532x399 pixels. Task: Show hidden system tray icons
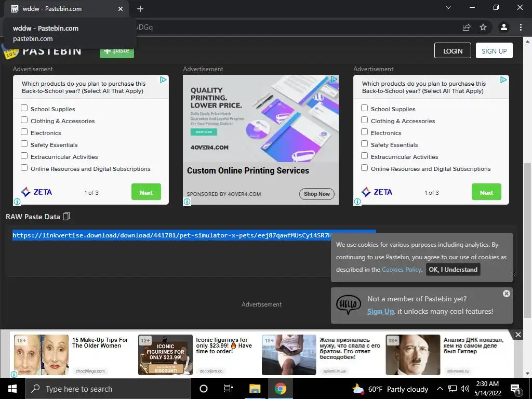tap(440, 389)
